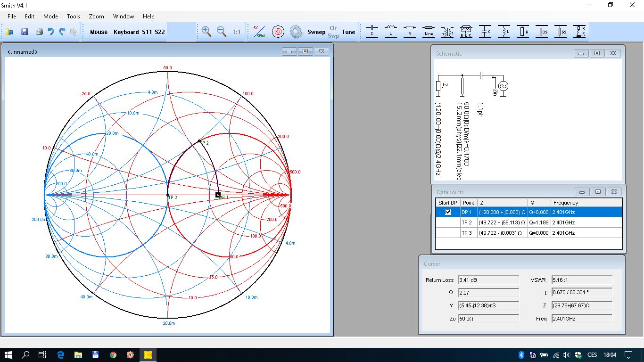This screenshot has width=644, height=362.
Task: Click the Sweep button
Action: point(316,32)
